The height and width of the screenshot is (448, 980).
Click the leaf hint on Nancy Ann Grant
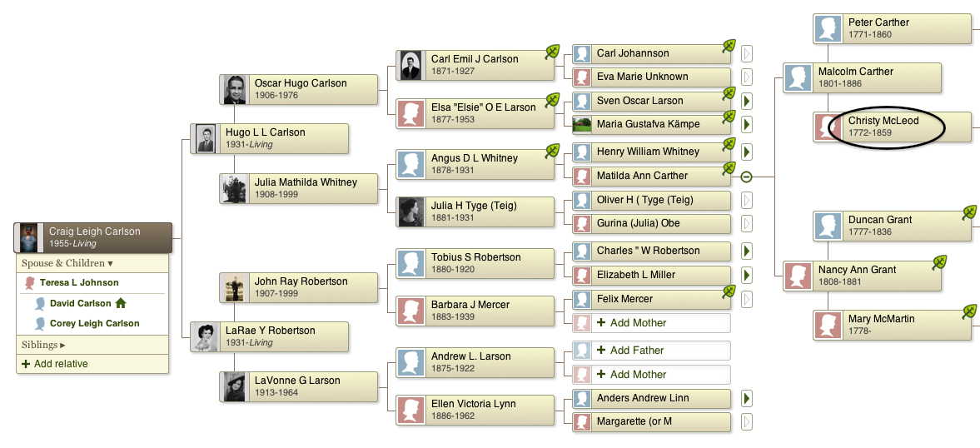[939, 262]
